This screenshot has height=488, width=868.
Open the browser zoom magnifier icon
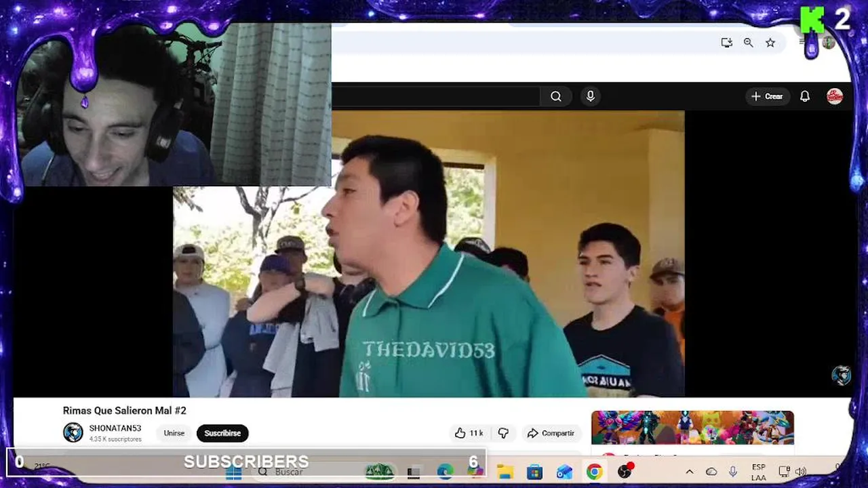748,43
